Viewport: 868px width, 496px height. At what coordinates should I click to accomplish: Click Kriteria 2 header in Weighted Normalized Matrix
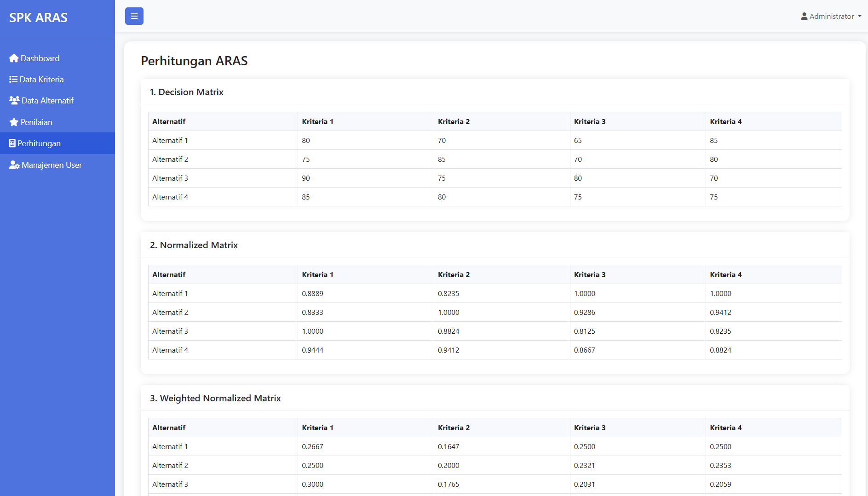coord(502,428)
